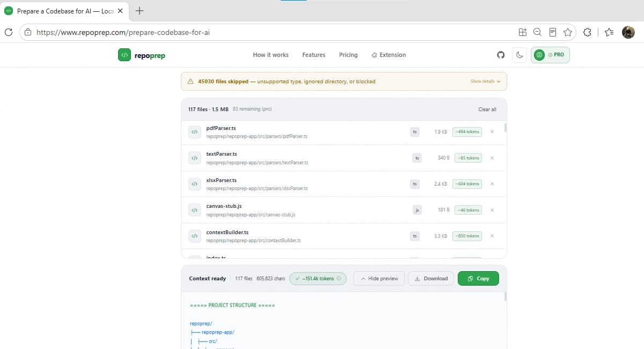
Task: Select the contextBuilder.ts file name
Action: click(x=228, y=232)
